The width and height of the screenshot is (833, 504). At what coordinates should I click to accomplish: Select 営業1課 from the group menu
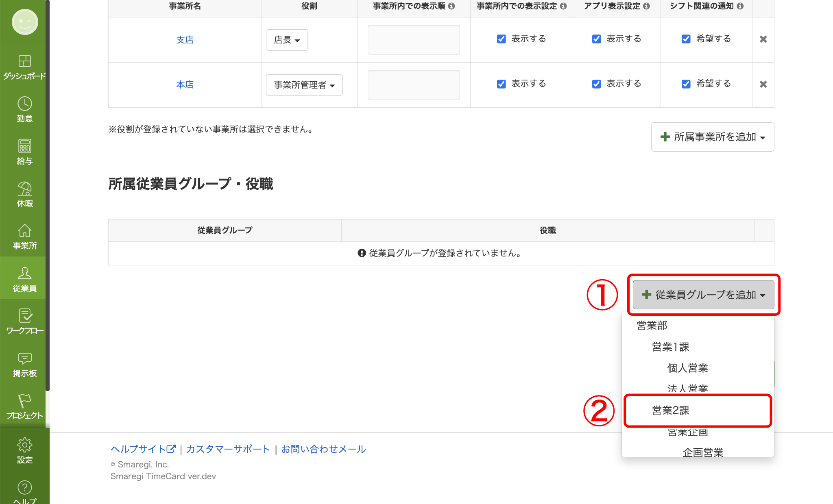tap(671, 347)
